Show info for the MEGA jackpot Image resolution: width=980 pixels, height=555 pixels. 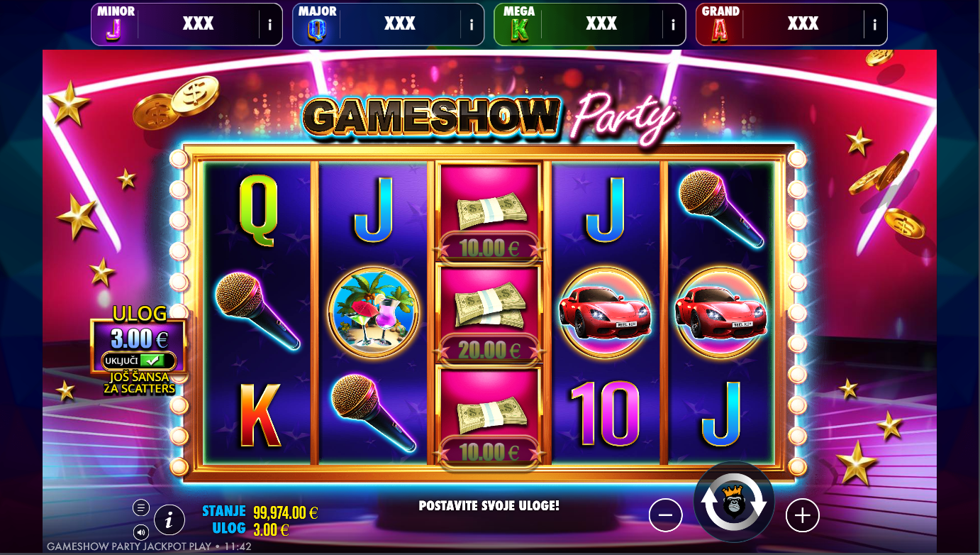pyautogui.click(x=673, y=25)
